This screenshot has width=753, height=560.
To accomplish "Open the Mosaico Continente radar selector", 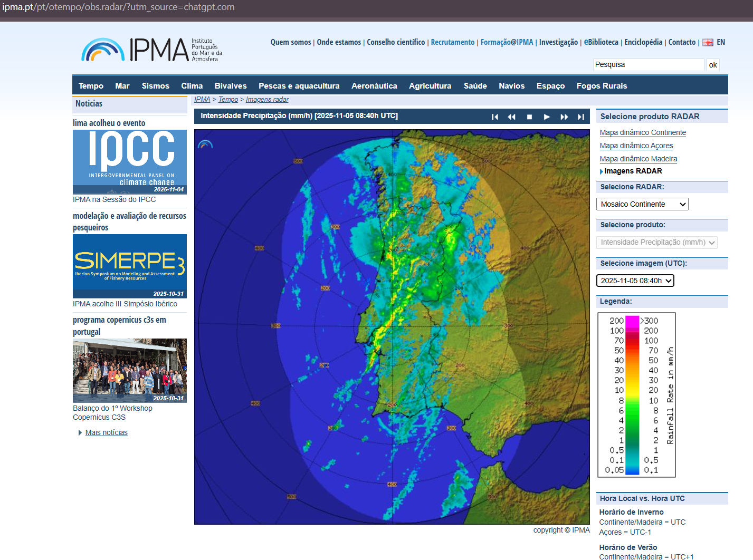I will pyautogui.click(x=642, y=204).
